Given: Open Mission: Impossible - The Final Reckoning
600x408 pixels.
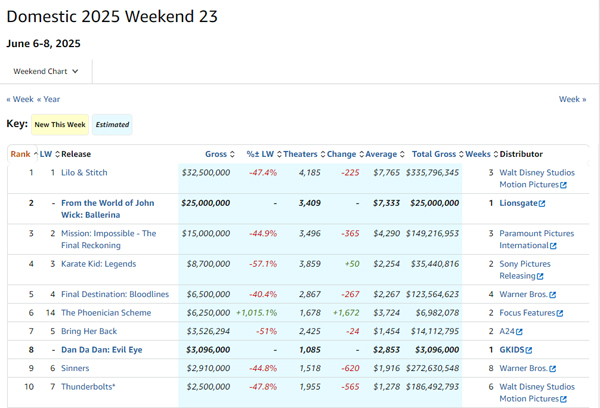Looking at the screenshot, I should [109, 239].
